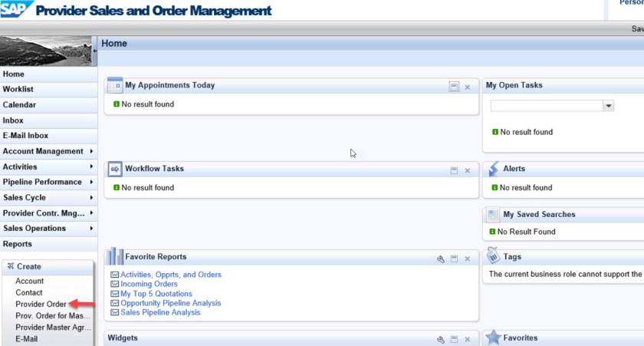Minimize the Widgets panel
Image resolution: width=644 pixels, height=346 pixels.
[454, 339]
